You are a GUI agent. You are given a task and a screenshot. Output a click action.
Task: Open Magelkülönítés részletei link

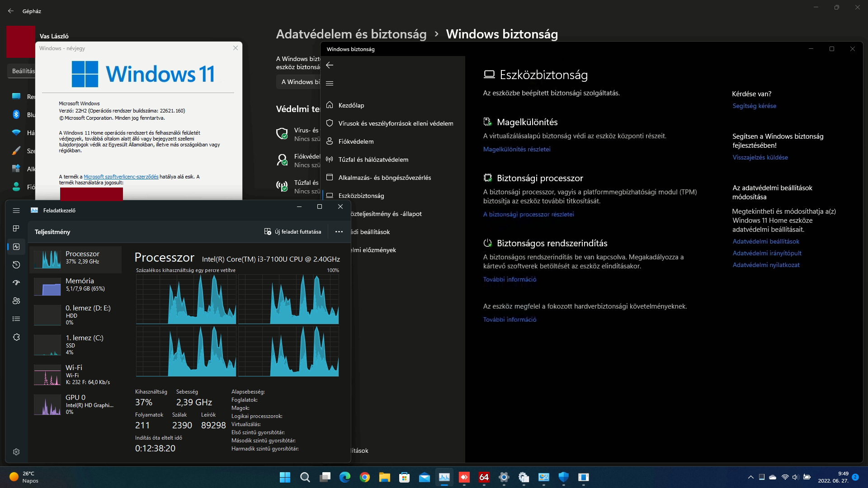(x=517, y=149)
